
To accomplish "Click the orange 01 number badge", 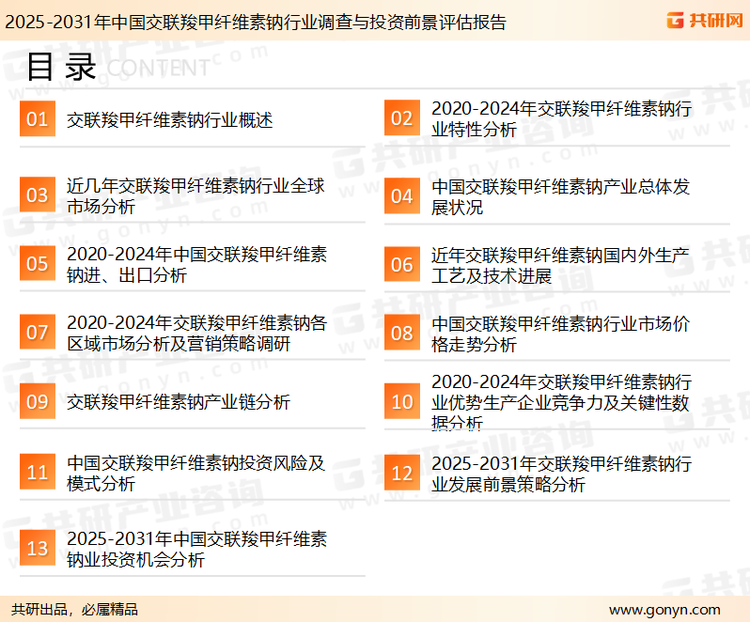I will click(x=37, y=119).
